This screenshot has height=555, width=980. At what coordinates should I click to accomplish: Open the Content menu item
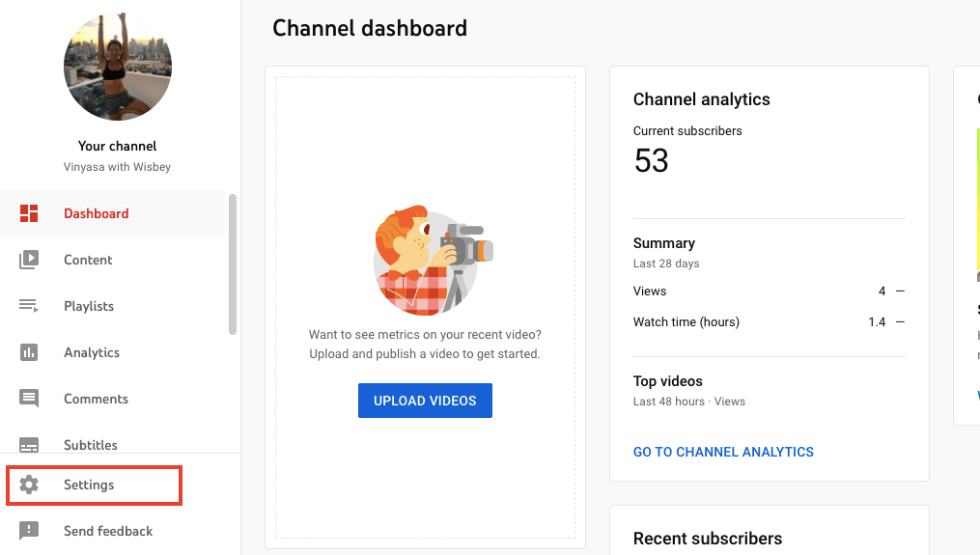pos(88,260)
